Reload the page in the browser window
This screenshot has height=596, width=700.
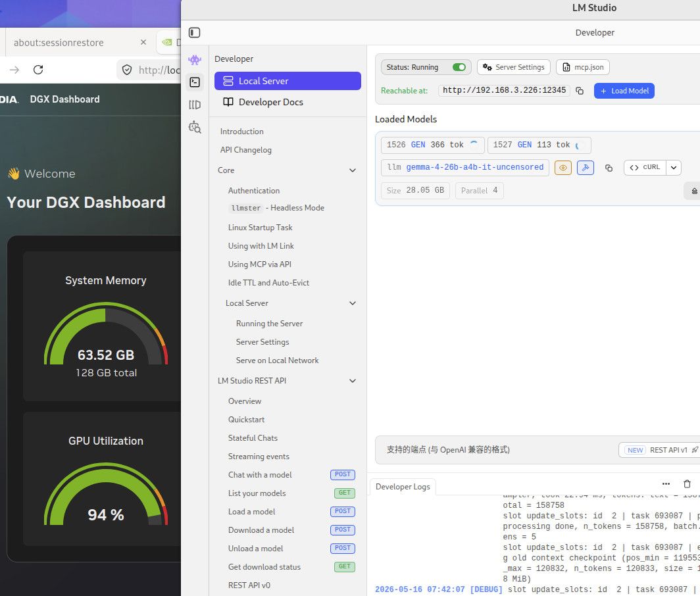point(38,70)
